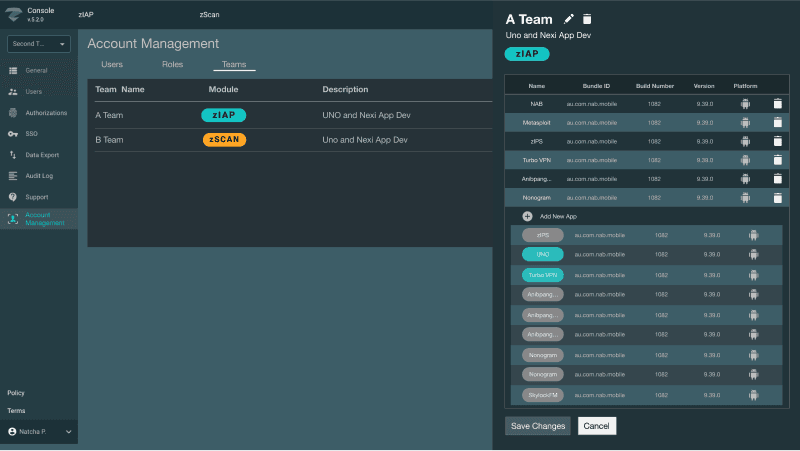The image size is (800, 451).
Task: Delete A Team via the header trash icon
Action: coord(587,19)
